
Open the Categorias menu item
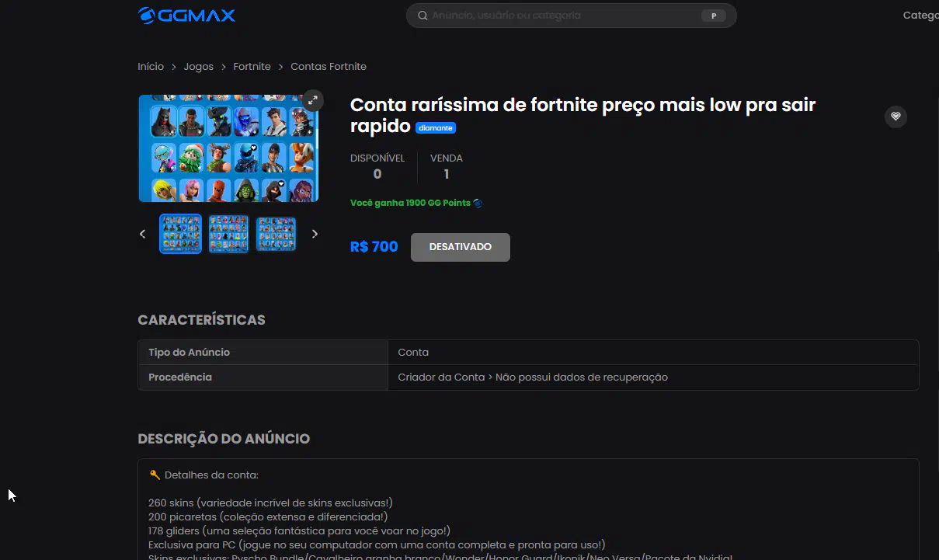coord(920,16)
